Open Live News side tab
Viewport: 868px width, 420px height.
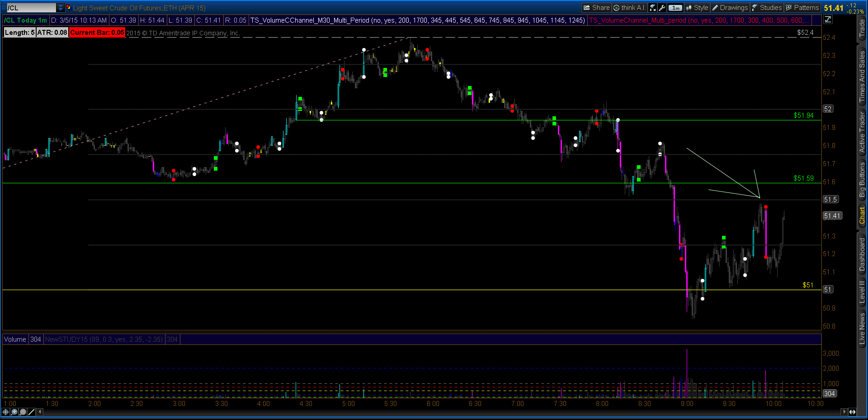click(x=862, y=329)
